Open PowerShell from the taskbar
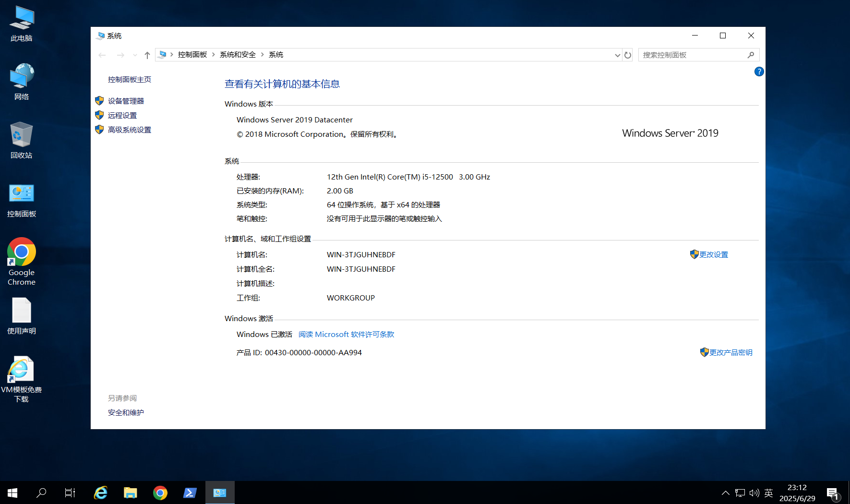 pos(190,492)
